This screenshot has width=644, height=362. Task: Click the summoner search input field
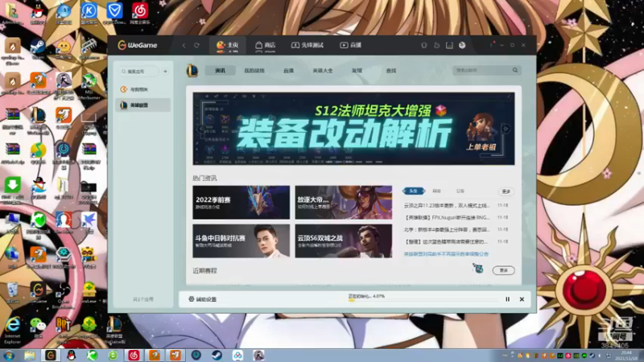481,71
